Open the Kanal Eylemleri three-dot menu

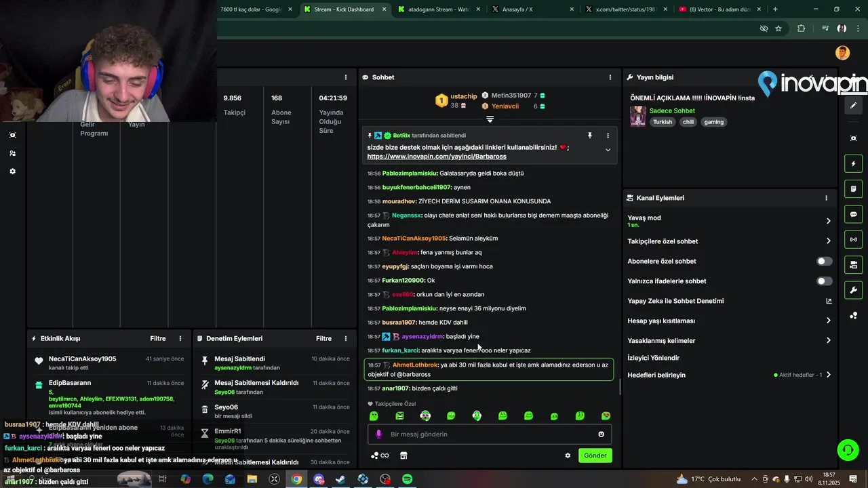[x=826, y=198]
